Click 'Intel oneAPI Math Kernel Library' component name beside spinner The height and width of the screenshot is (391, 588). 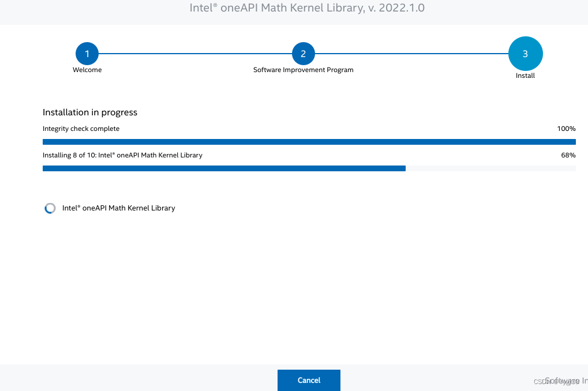118,208
